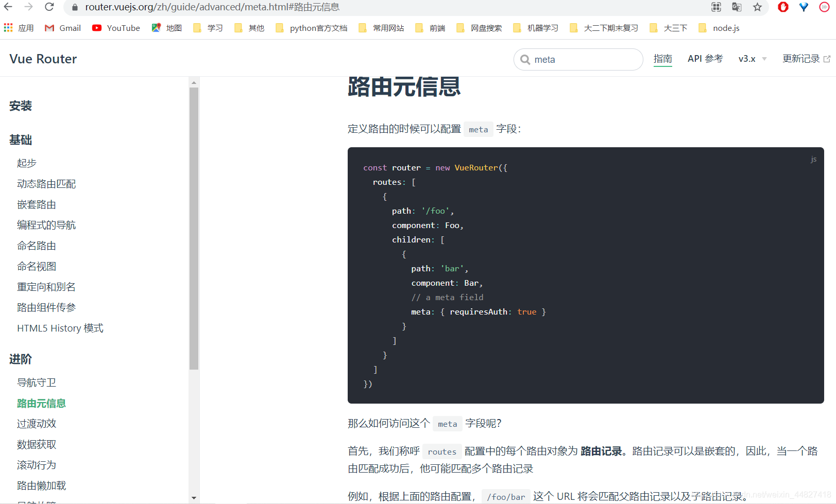Navigate to 导航守卫 in the sidebar
This screenshot has height=504, width=836.
pyautogui.click(x=36, y=382)
